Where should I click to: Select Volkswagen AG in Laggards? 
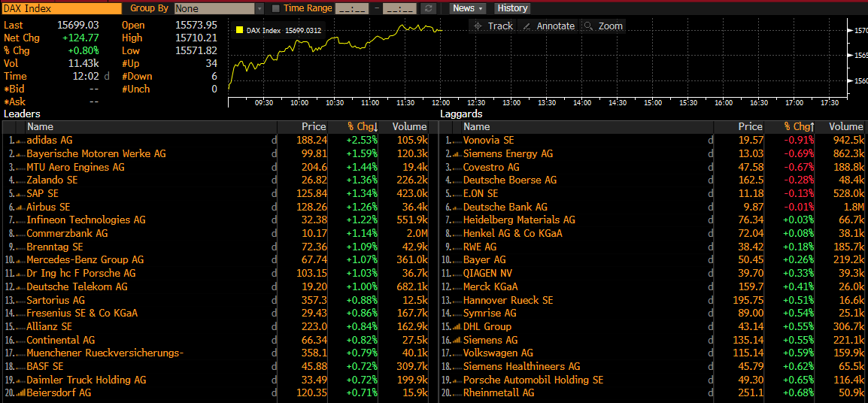pyautogui.click(x=498, y=353)
